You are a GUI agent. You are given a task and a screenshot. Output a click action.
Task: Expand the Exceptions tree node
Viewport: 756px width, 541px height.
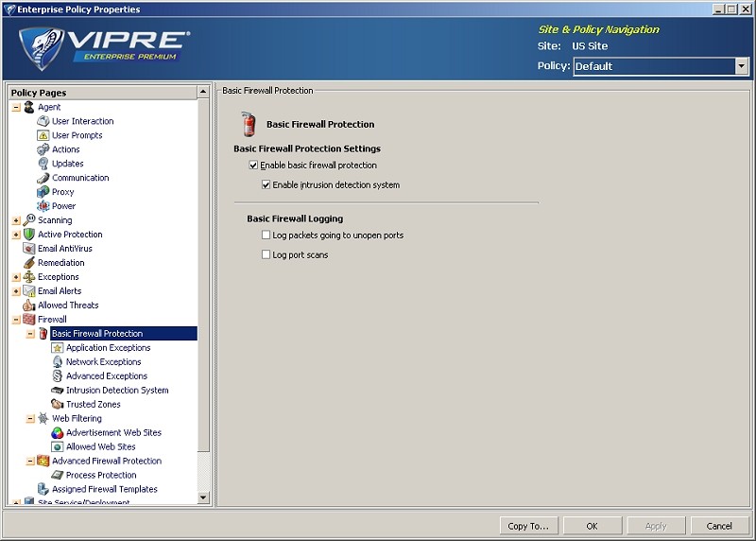click(x=16, y=277)
